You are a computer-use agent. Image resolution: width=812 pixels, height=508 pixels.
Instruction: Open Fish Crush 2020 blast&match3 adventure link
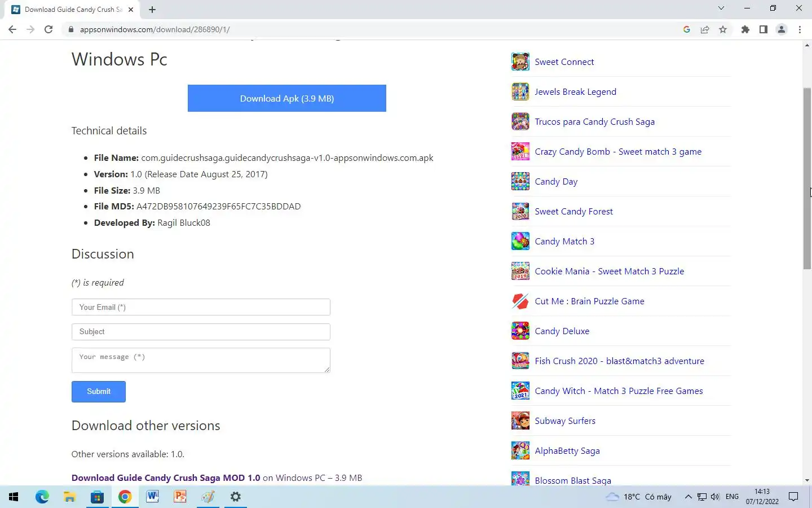[619, 361]
